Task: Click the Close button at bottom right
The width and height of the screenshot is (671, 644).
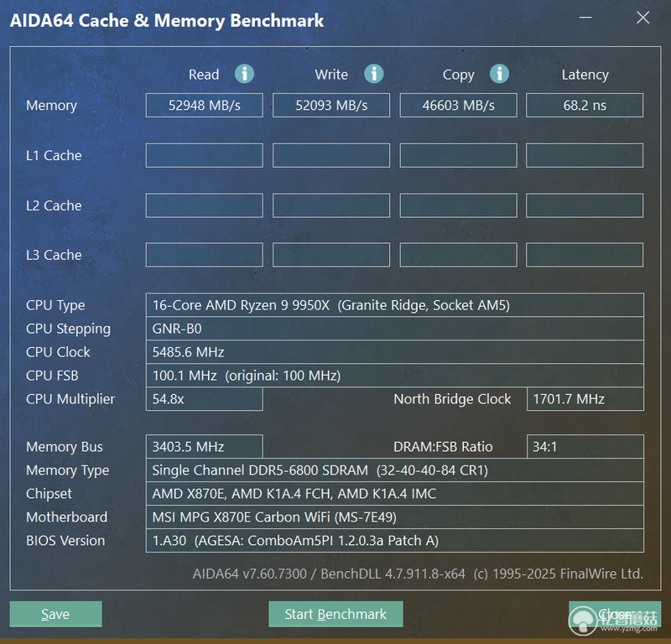Action: point(615,614)
